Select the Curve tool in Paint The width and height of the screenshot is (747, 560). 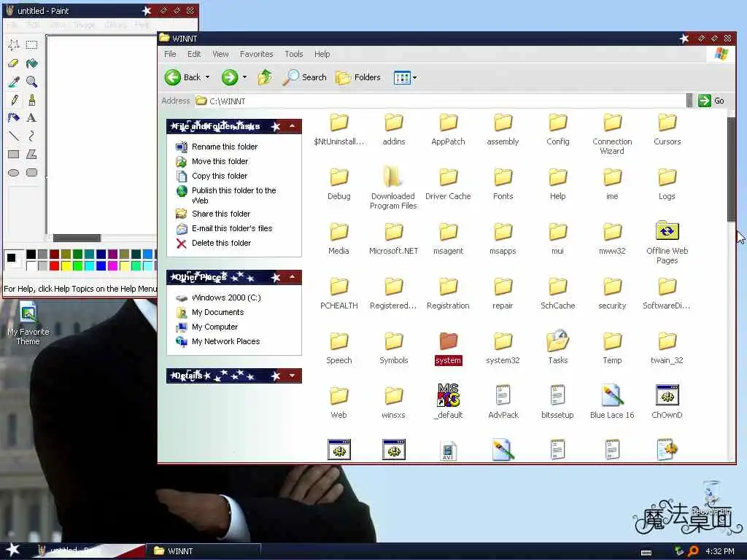32,136
